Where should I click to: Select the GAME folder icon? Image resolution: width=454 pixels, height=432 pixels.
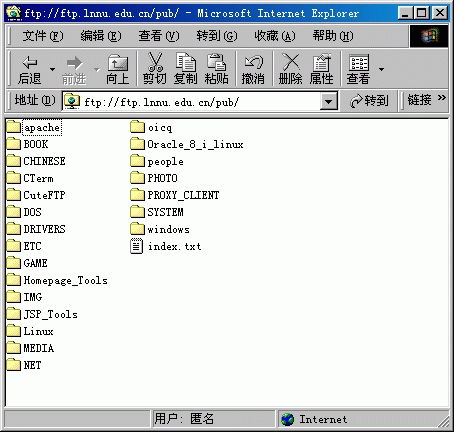14,263
